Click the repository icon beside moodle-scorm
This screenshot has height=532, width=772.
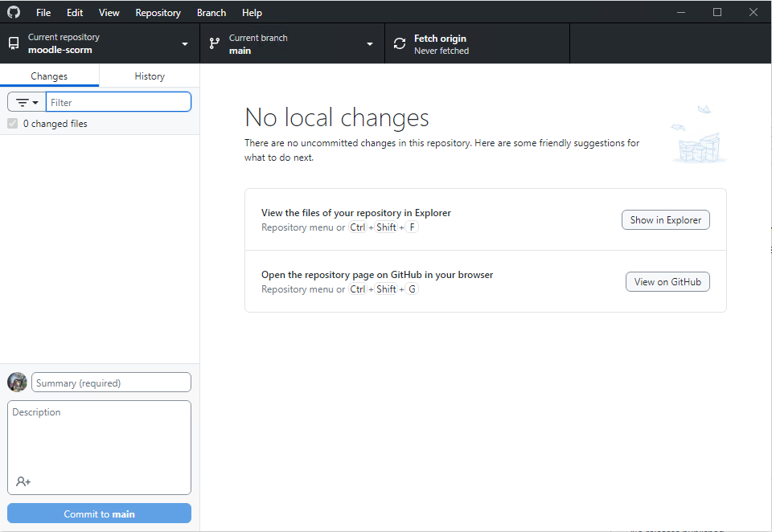(14, 43)
